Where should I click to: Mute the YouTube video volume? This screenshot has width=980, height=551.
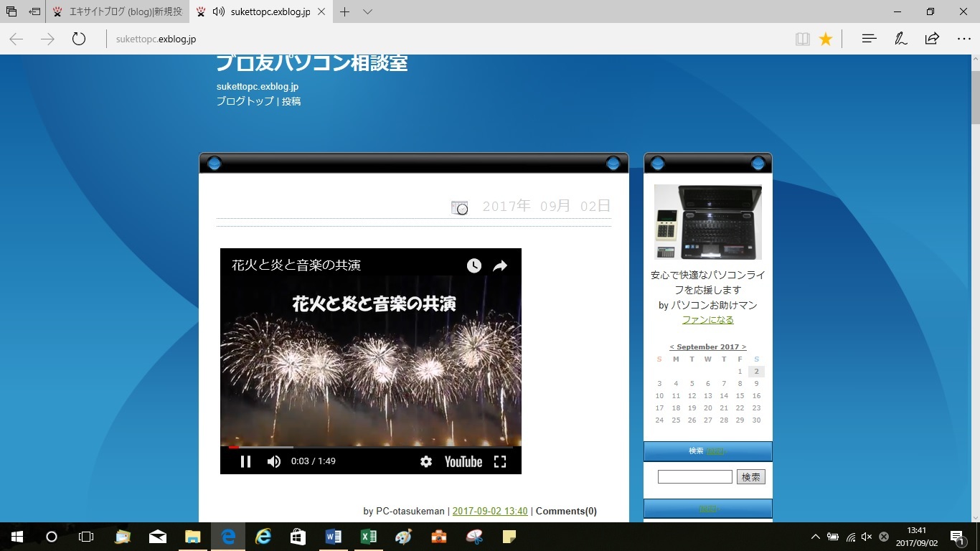click(274, 461)
